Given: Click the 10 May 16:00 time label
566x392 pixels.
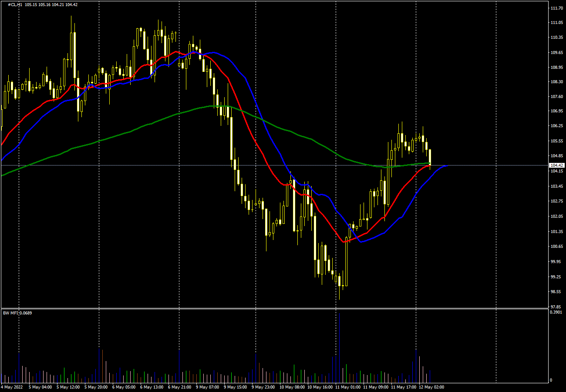Looking at the screenshot, I should (x=320, y=387).
